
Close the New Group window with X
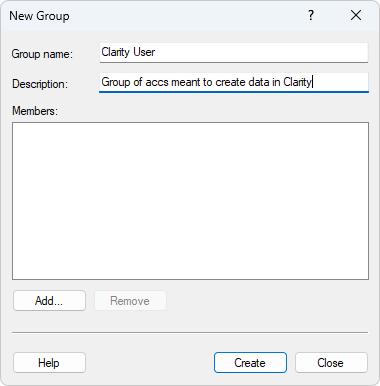[x=356, y=15]
